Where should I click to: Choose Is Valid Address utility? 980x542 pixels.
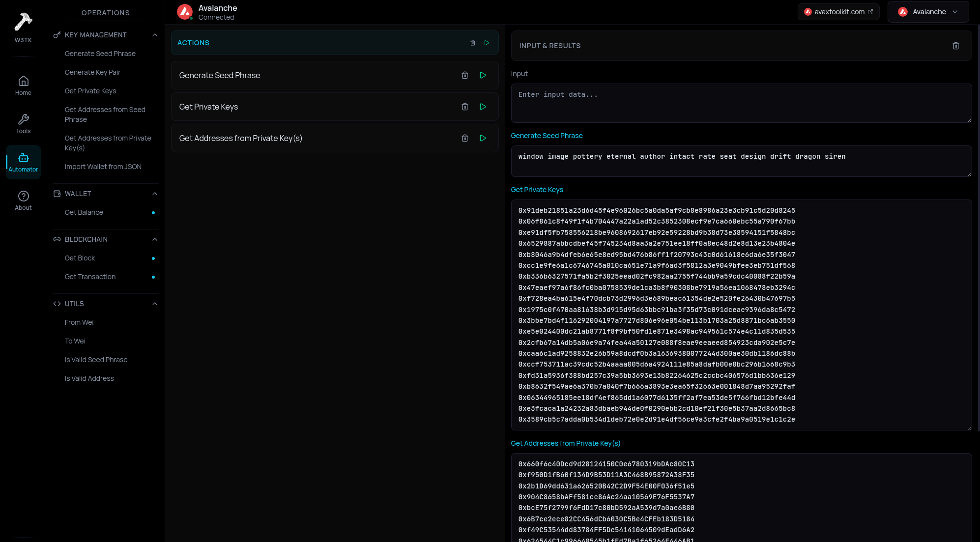tap(89, 378)
